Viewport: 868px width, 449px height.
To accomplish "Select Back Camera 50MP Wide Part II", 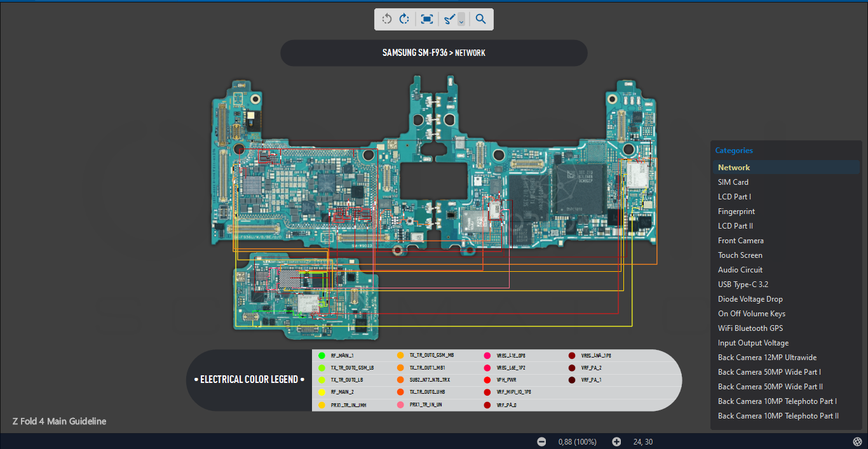I will (x=786, y=387).
